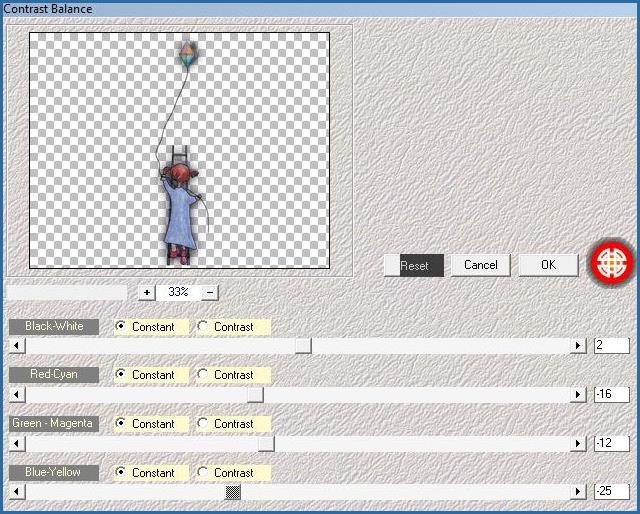Click Black-White slider right arrow
640x514 pixels.
point(577,346)
